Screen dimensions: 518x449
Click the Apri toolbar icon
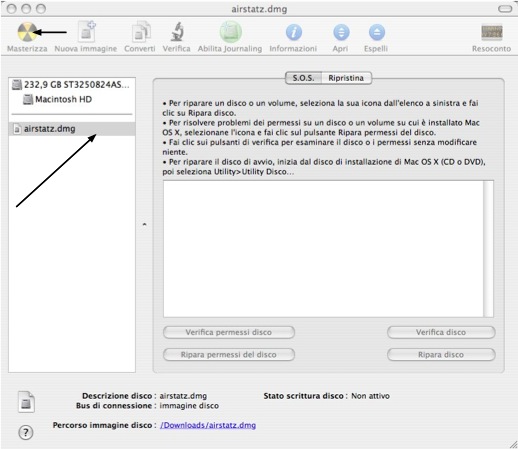341,32
